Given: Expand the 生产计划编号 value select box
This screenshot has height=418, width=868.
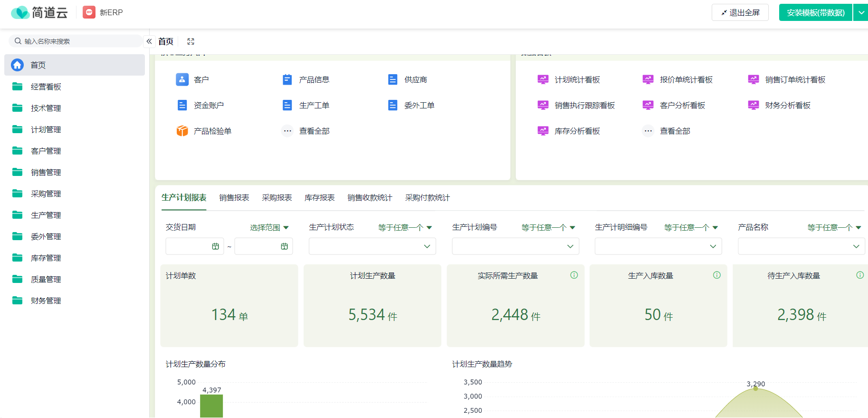Looking at the screenshot, I should [515, 246].
